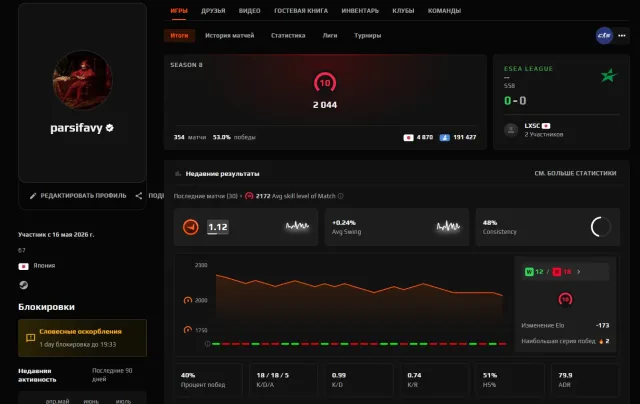Click the share icon beside edit profile
The image size is (640, 404).
(139, 196)
